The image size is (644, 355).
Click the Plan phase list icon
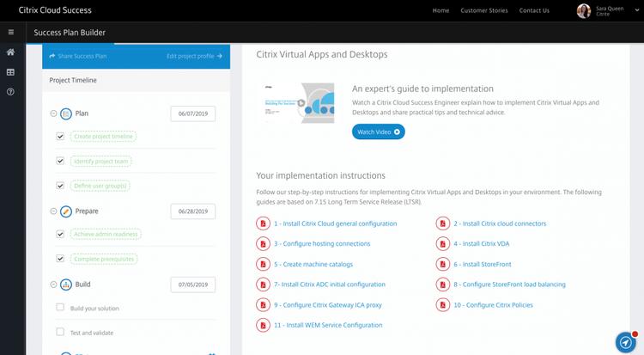click(x=66, y=113)
